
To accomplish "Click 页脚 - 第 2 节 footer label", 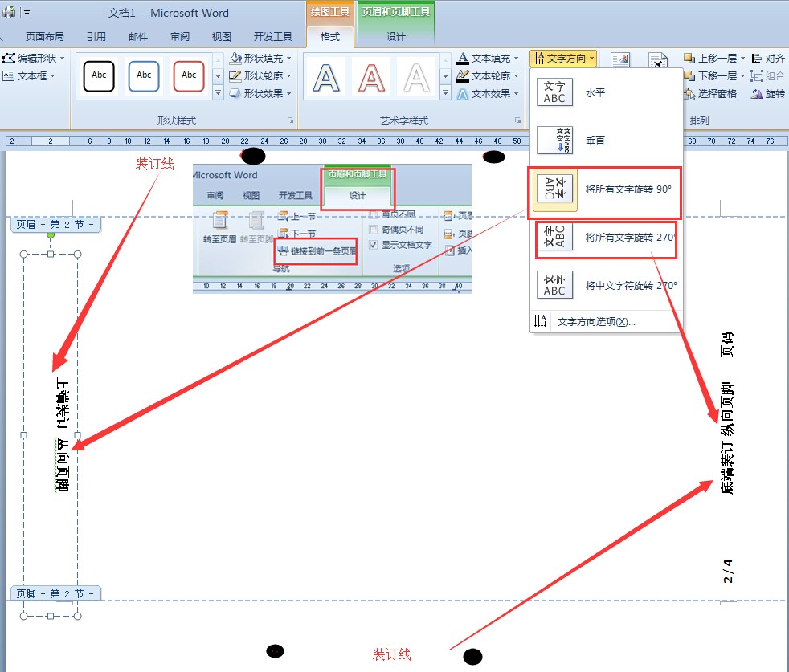I will click(x=55, y=593).
